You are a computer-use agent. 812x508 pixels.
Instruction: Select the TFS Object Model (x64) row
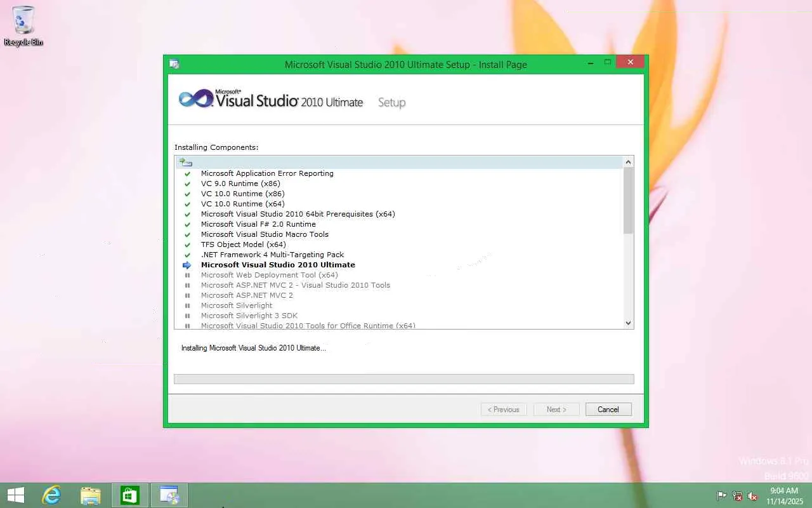(399, 244)
